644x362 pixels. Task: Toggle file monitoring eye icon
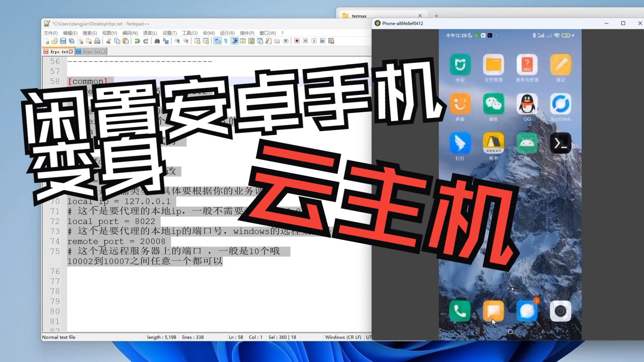click(x=286, y=41)
